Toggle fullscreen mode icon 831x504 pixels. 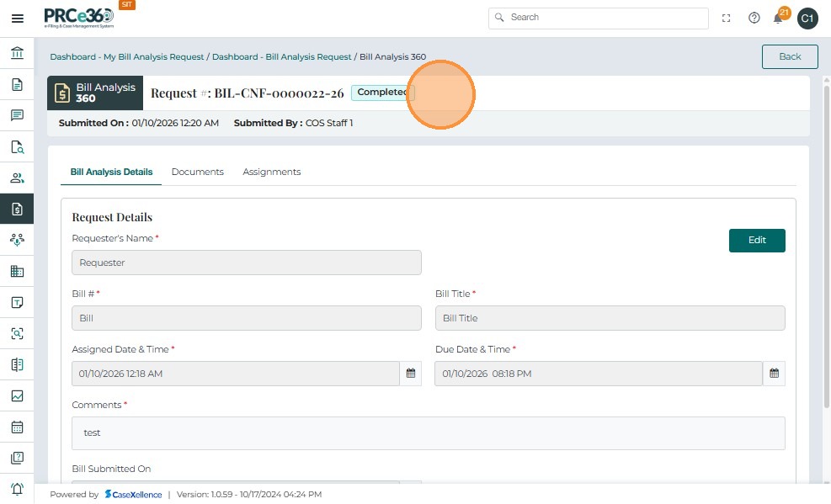[726, 18]
